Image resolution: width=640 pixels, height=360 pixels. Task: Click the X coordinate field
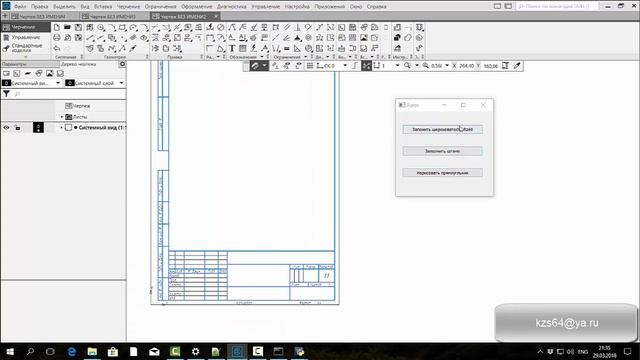(x=466, y=66)
